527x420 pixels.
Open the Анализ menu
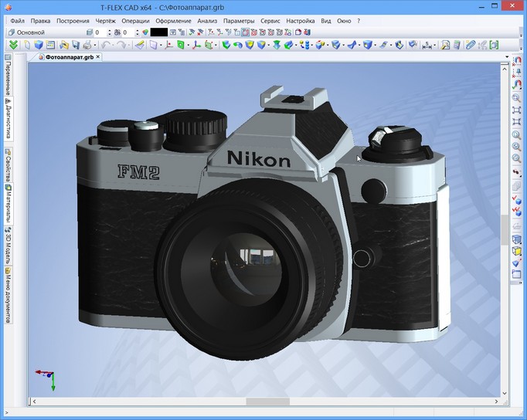tap(207, 21)
